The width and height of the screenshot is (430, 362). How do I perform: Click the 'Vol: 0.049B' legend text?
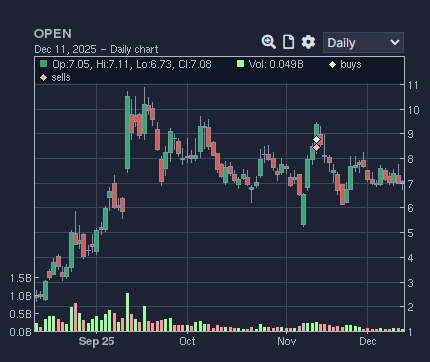[276, 64]
